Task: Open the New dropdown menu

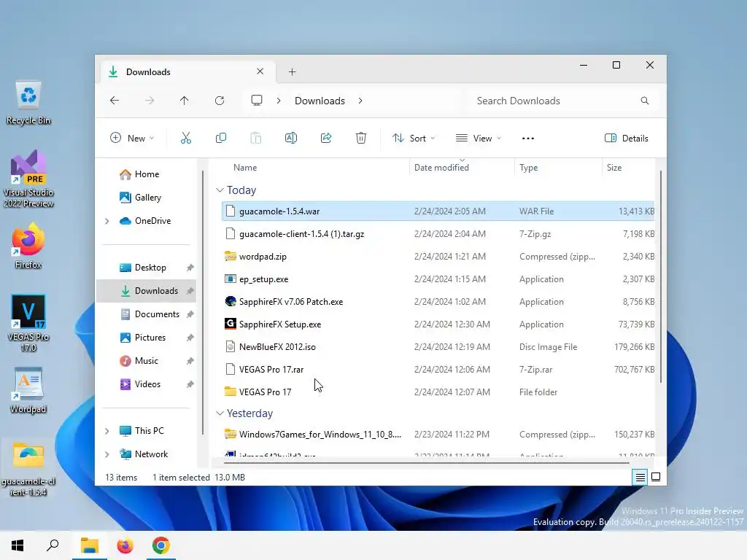Action: (133, 138)
